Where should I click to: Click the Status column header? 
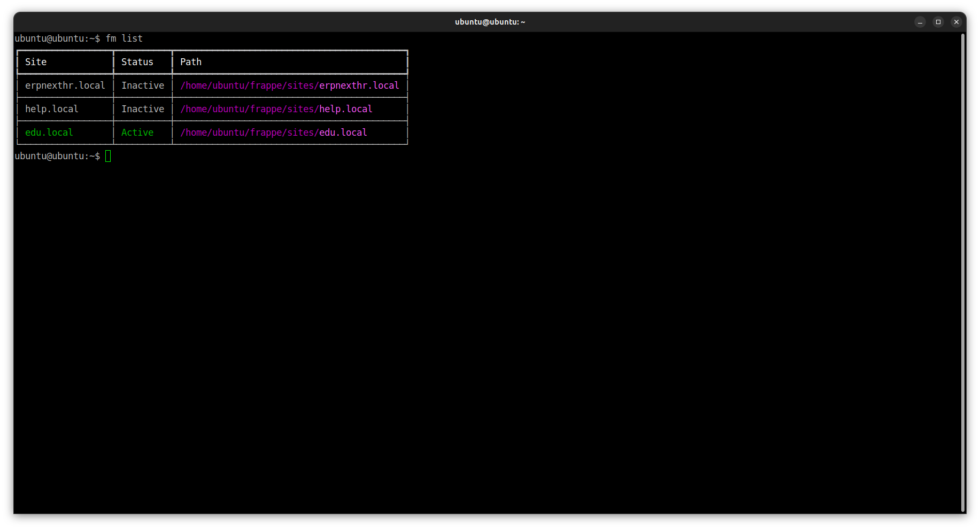(x=137, y=62)
